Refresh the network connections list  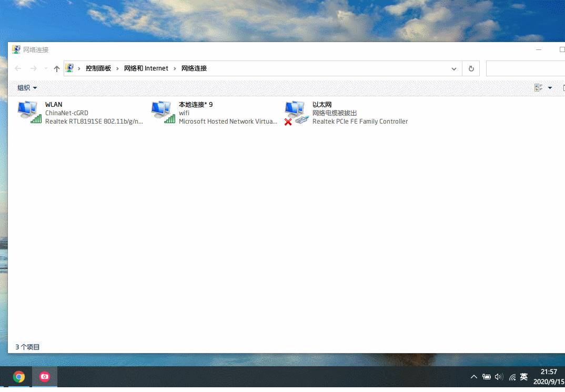point(471,68)
